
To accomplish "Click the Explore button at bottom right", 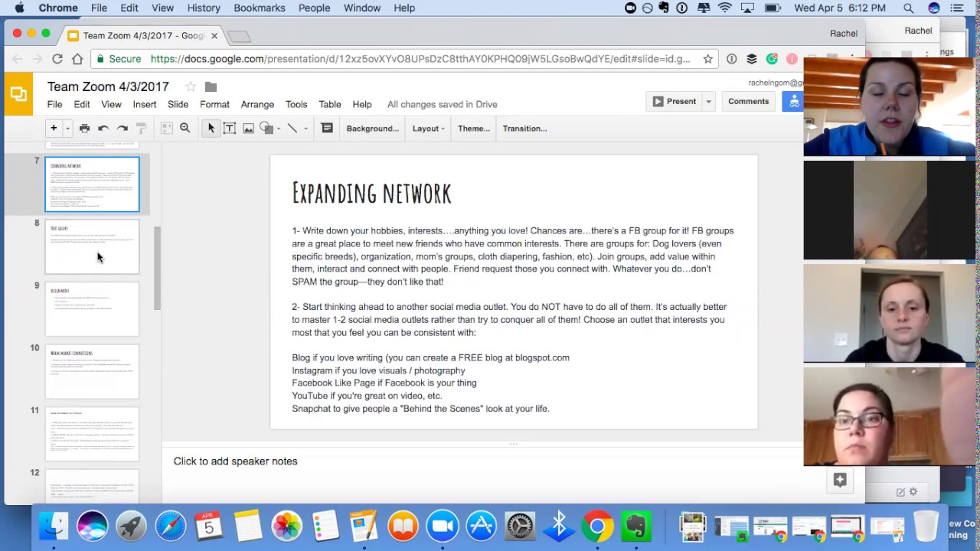I will pos(840,480).
